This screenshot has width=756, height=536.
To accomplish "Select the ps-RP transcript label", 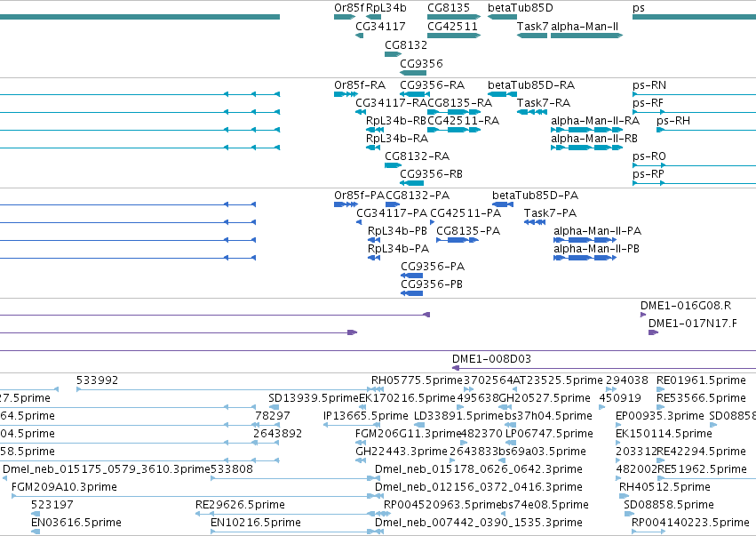I will click(649, 174).
